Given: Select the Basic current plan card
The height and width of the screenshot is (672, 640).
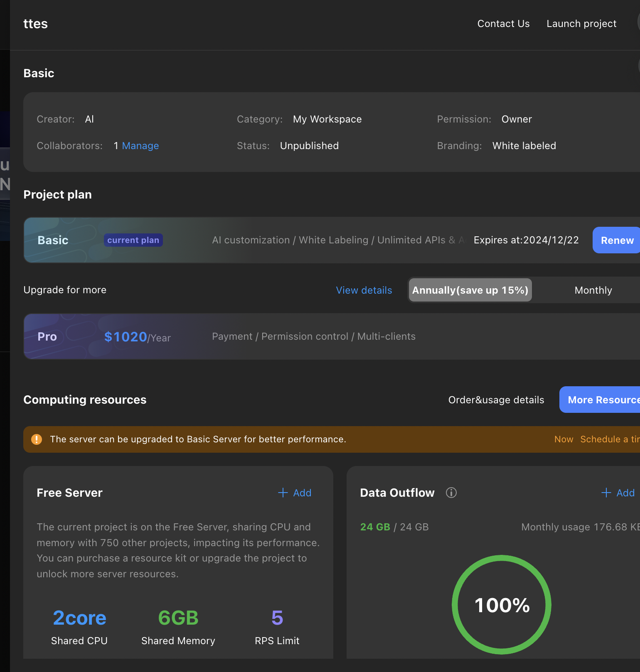Looking at the screenshot, I should point(332,240).
